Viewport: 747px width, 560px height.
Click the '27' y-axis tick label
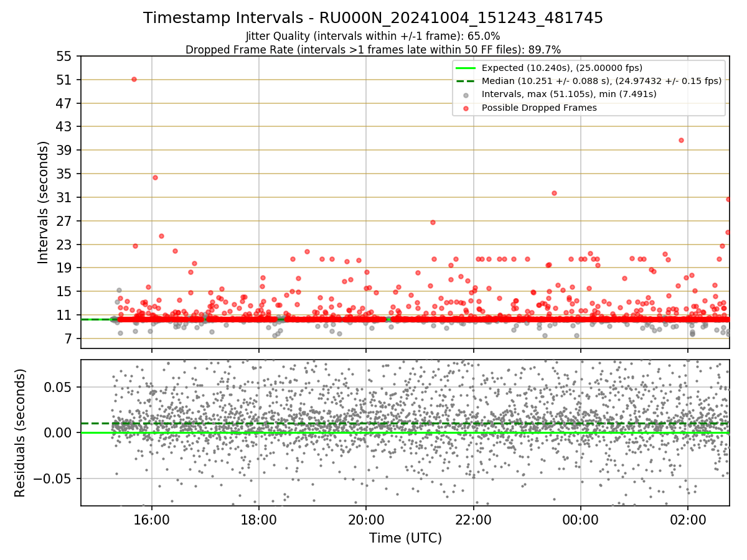[x=65, y=221]
